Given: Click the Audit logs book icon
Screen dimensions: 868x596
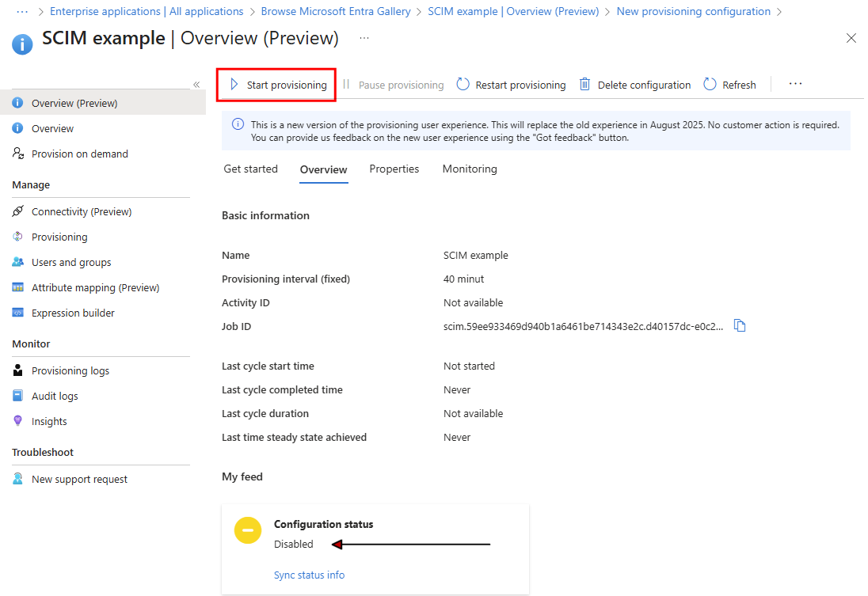Looking at the screenshot, I should click(x=17, y=396).
